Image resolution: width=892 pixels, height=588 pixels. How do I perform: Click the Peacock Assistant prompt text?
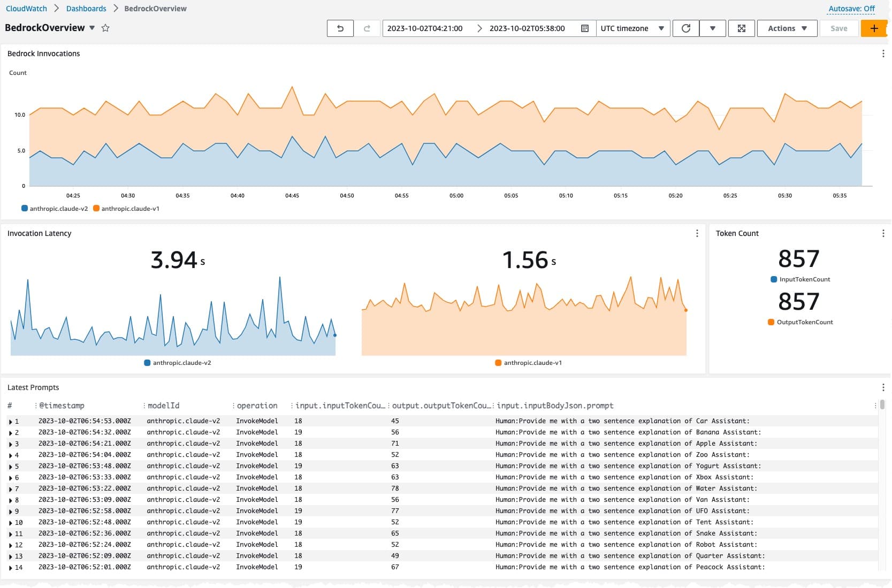(630, 567)
